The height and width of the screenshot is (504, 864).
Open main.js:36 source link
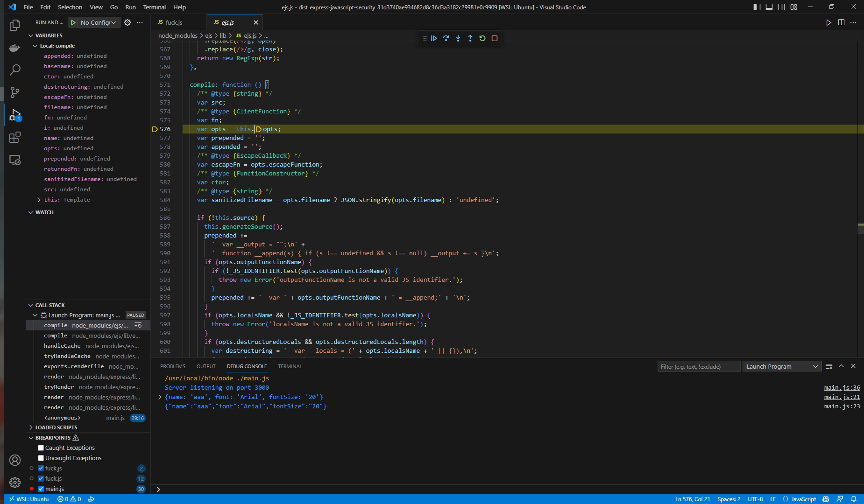pyautogui.click(x=842, y=388)
